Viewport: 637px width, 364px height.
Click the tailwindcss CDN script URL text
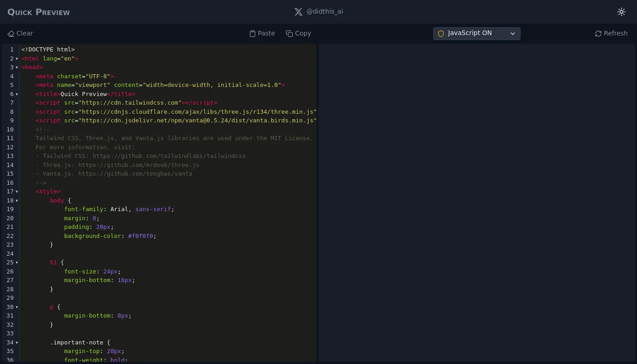click(130, 103)
